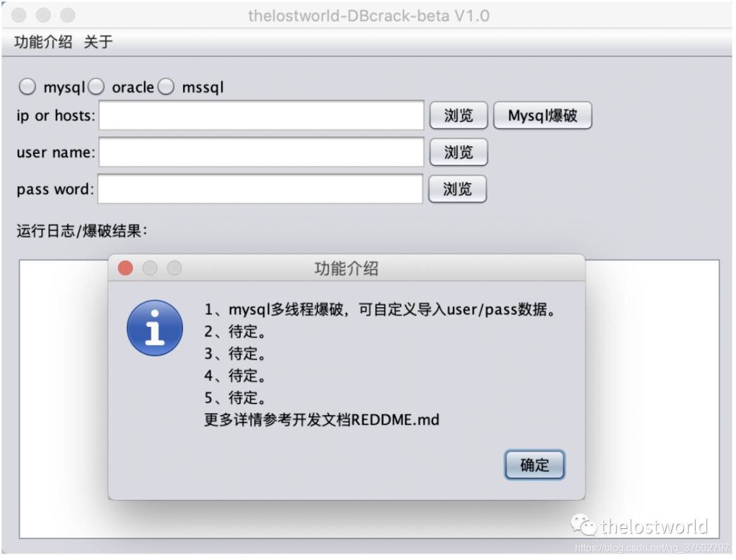Select the mssql radio button

(166, 87)
